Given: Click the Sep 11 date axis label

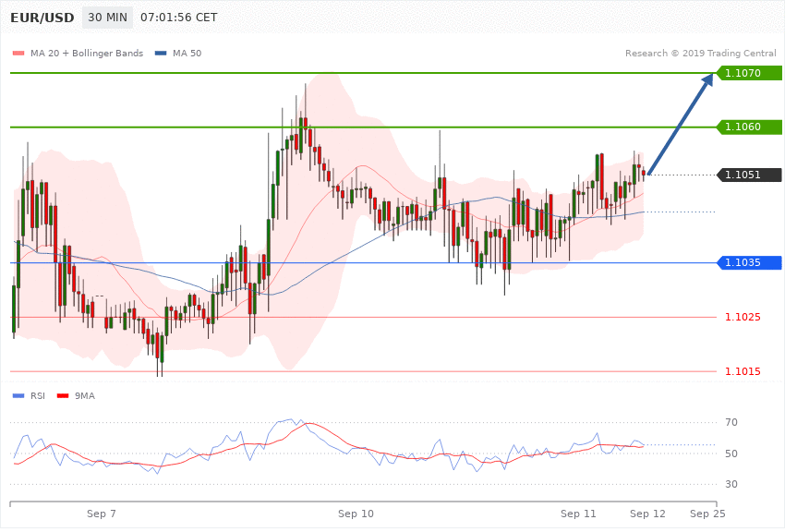Looking at the screenshot, I should [578, 514].
